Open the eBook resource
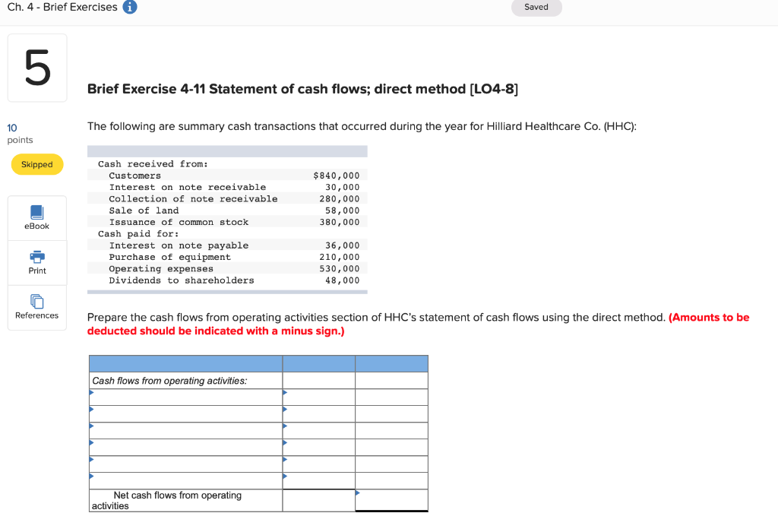This screenshot has width=778, height=532. coord(36,217)
